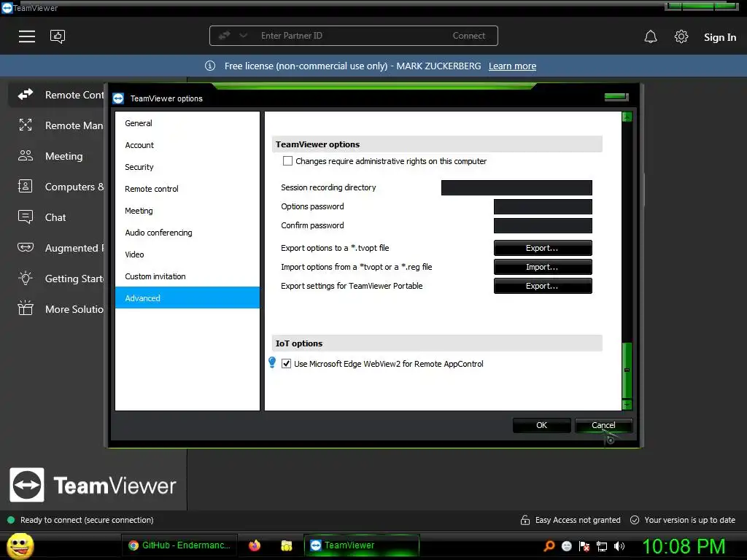
Task: Select Remote control options category
Action: pyautogui.click(x=187, y=189)
